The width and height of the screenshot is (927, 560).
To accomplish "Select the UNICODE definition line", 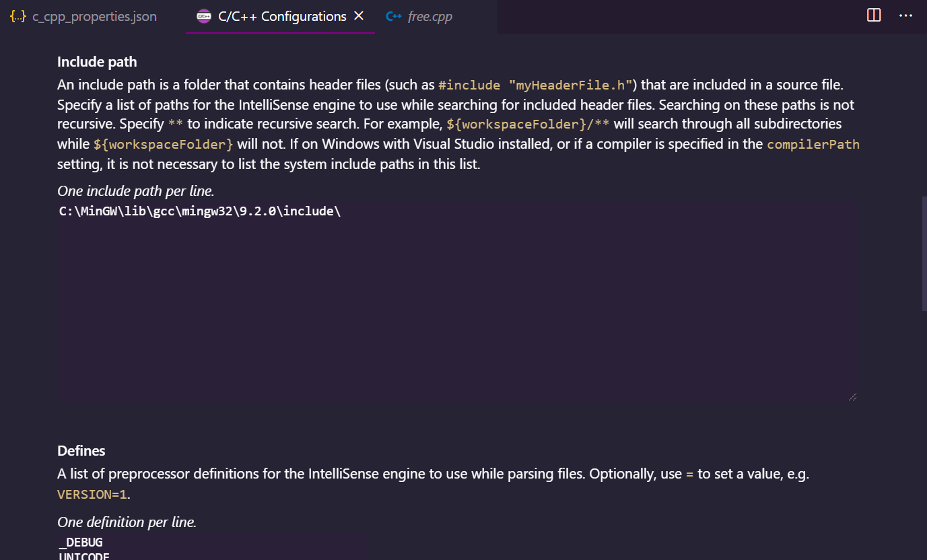I will [83, 556].
